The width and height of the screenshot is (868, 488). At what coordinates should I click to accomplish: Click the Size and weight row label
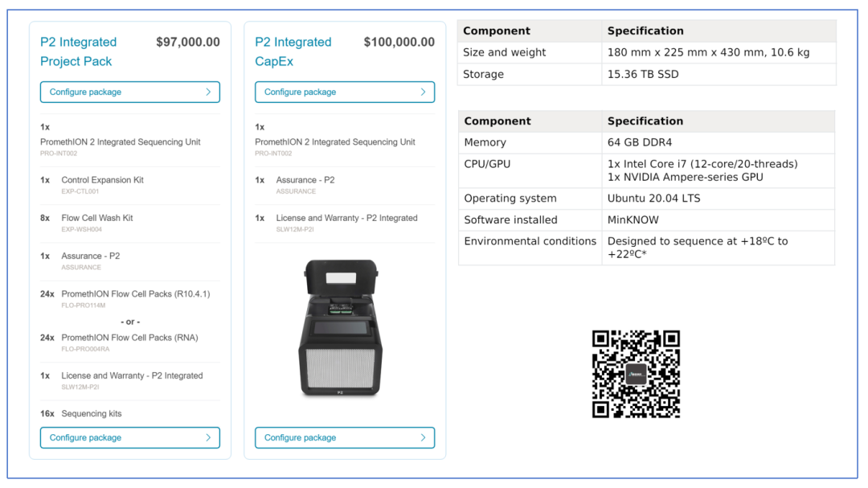pyautogui.click(x=504, y=52)
